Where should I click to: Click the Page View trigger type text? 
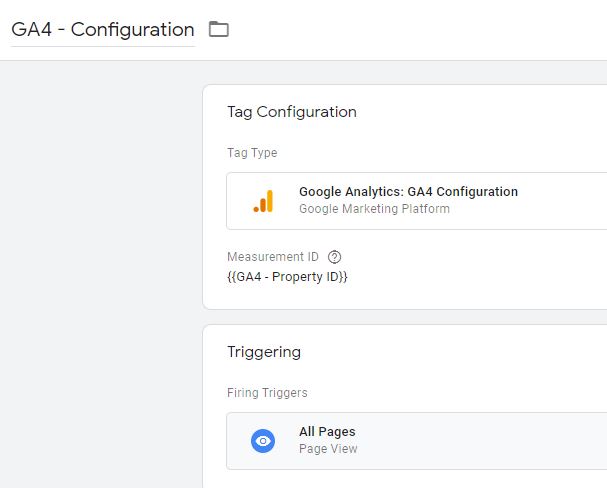click(328, 449)
